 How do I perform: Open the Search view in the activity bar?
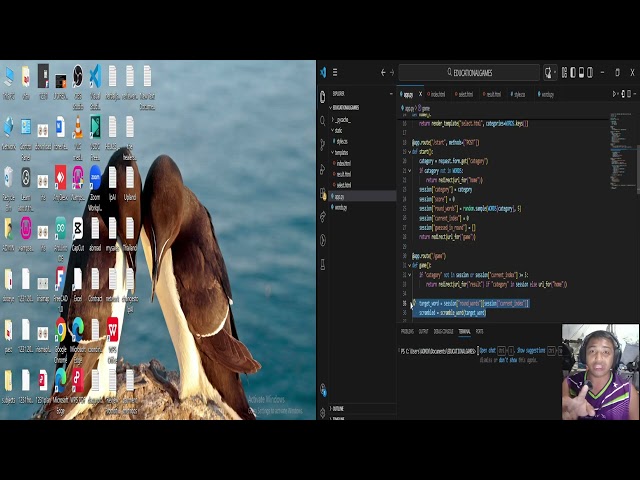(323, 120)
